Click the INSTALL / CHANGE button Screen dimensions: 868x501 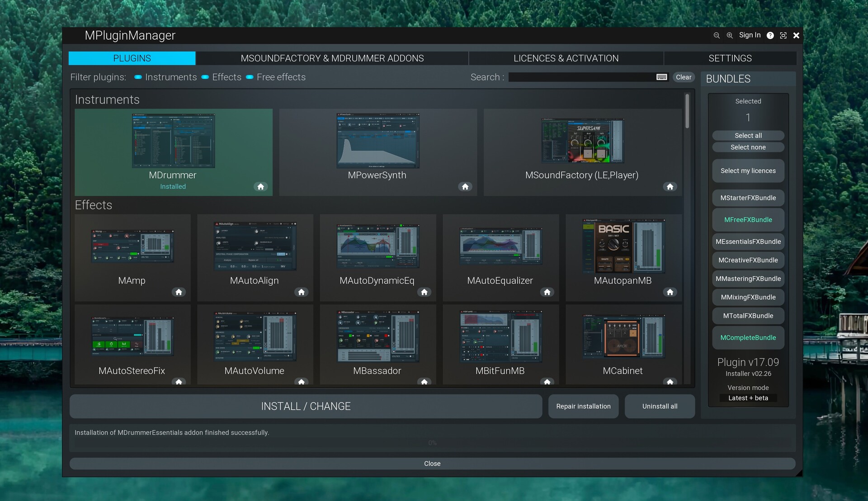click(306, 406)
